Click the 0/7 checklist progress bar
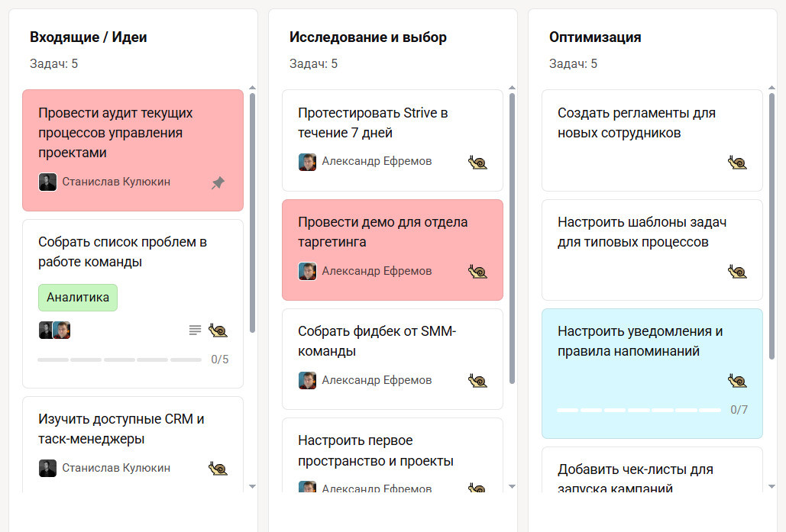Screen dimensions: 786x532 point(639,410)
